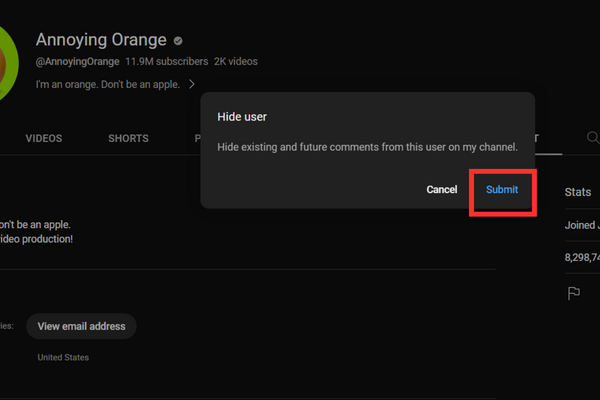Click the Annoying Orange channel avatar
The width and height of the screenshot is (600, 400).
(x=6, y=63)
